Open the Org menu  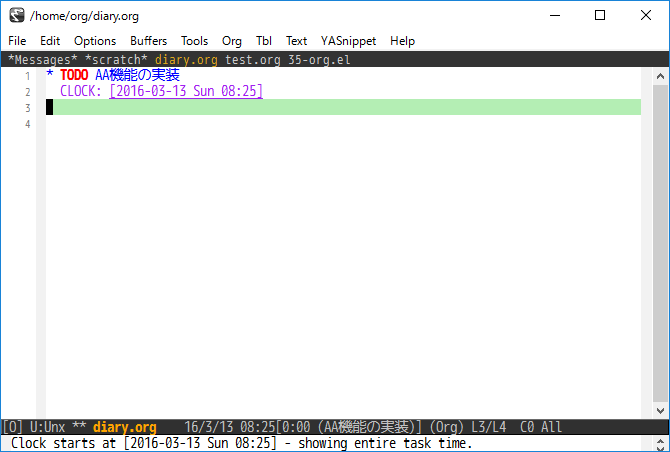(232, 41)
